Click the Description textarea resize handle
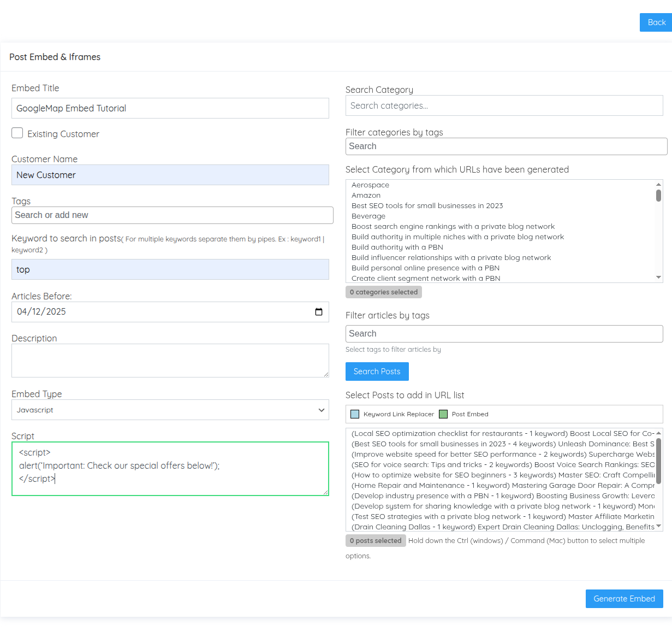 (326, 374)
